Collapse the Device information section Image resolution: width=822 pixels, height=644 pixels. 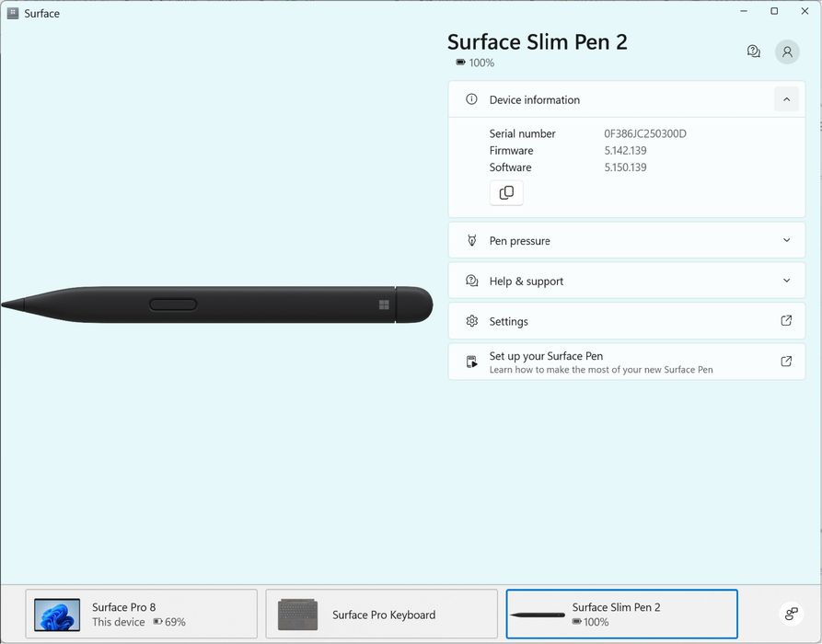(x=786, y=99)
